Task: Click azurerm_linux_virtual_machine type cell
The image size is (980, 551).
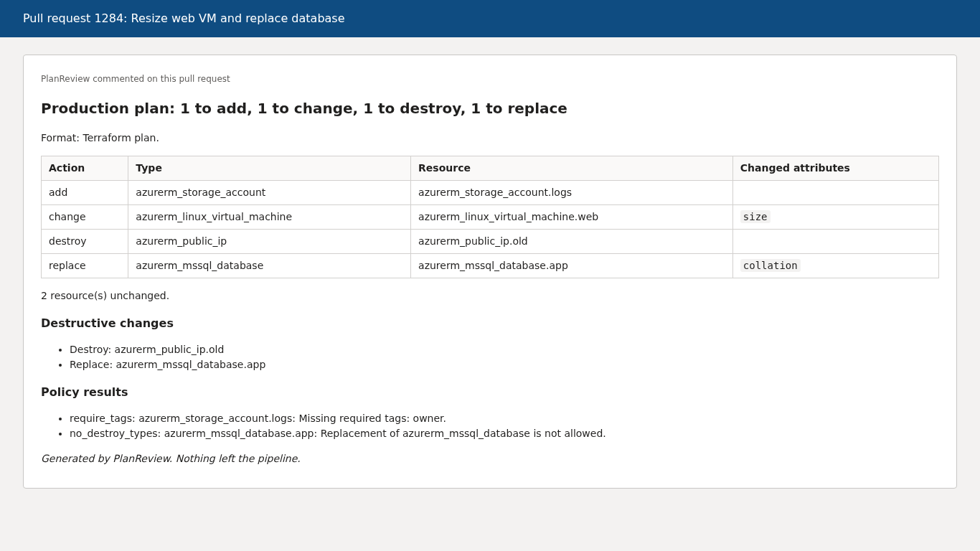Action: pyautogui.click(x=270, y=217)
